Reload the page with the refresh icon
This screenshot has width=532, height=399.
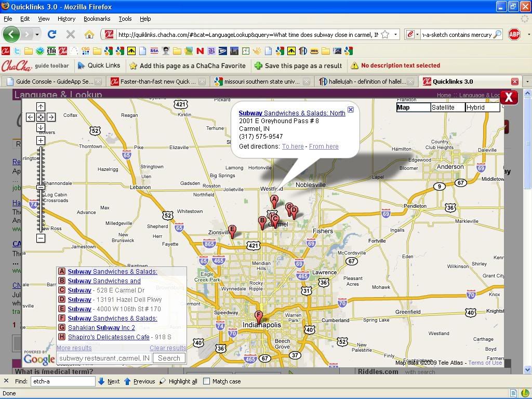tap(52, 34)
